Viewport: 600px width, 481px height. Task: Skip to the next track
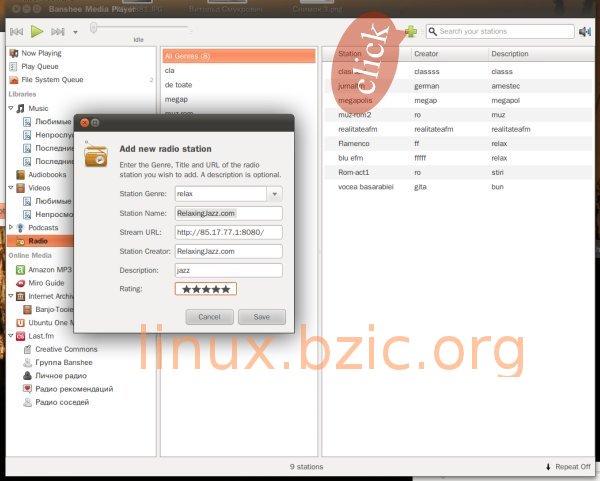coord(58,32)
